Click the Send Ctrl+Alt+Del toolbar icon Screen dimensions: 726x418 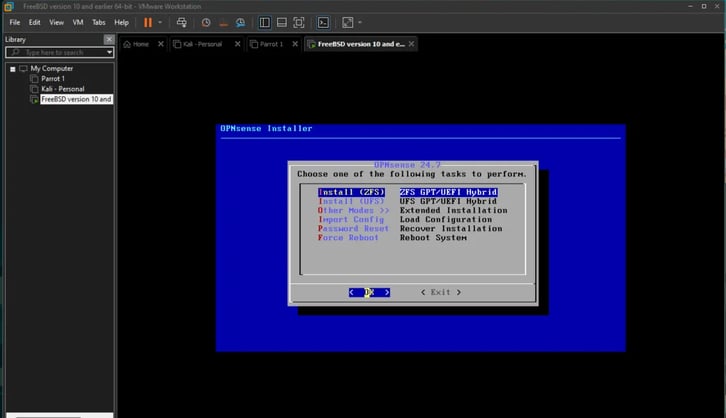182,22
